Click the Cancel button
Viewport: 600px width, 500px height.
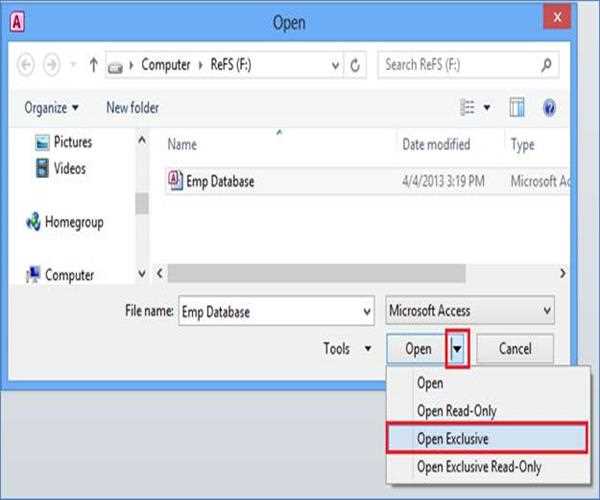coord(515,349)
